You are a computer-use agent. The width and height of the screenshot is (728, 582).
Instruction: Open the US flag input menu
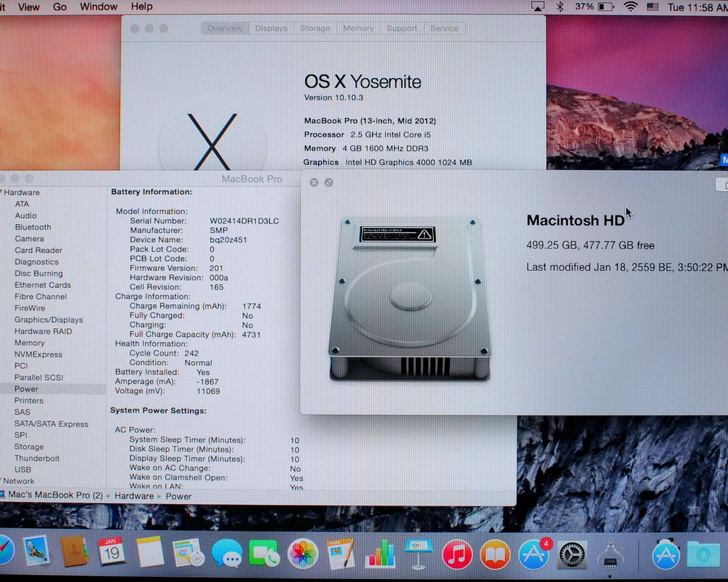[653, 7]
